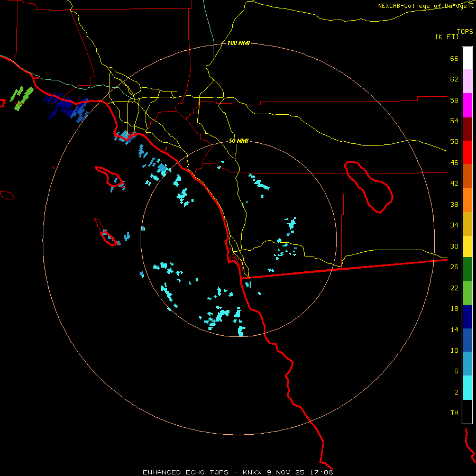Click the medium blue legend band below 14
This screenshot has width=476, height=476.
(467, 340)
